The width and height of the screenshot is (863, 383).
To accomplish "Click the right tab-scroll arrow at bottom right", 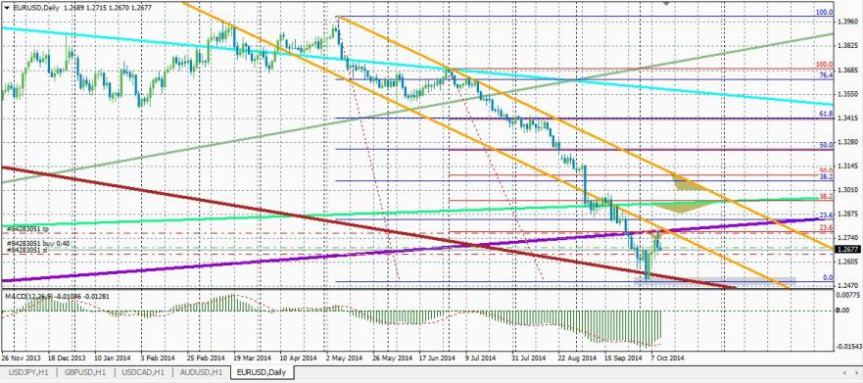I will [856, 373].
